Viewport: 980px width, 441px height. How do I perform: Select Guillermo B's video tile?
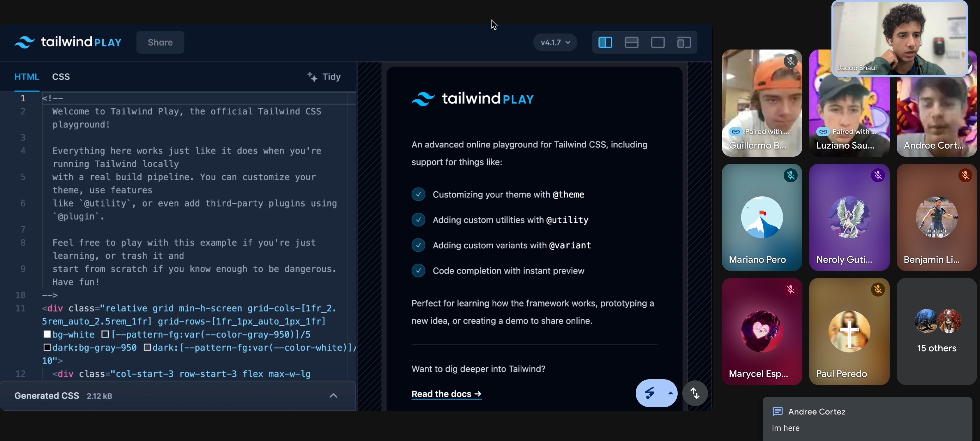(x=762, y=103)
